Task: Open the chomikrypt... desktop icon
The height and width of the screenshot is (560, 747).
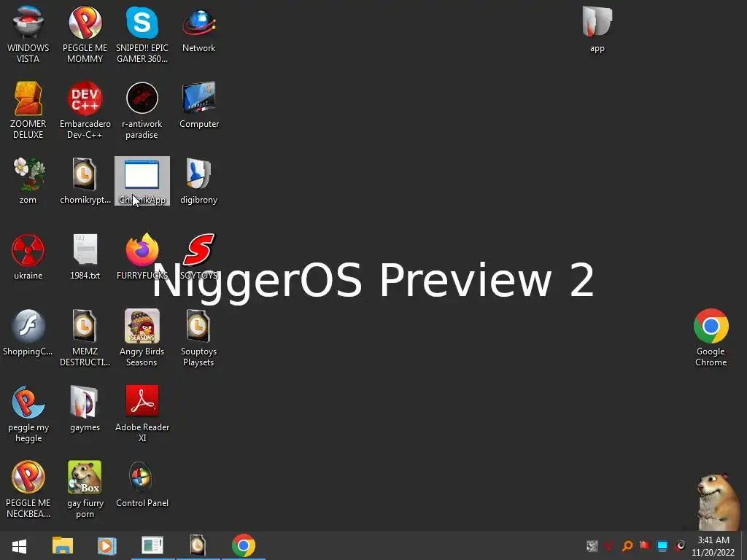Action: tap(85, 181)
